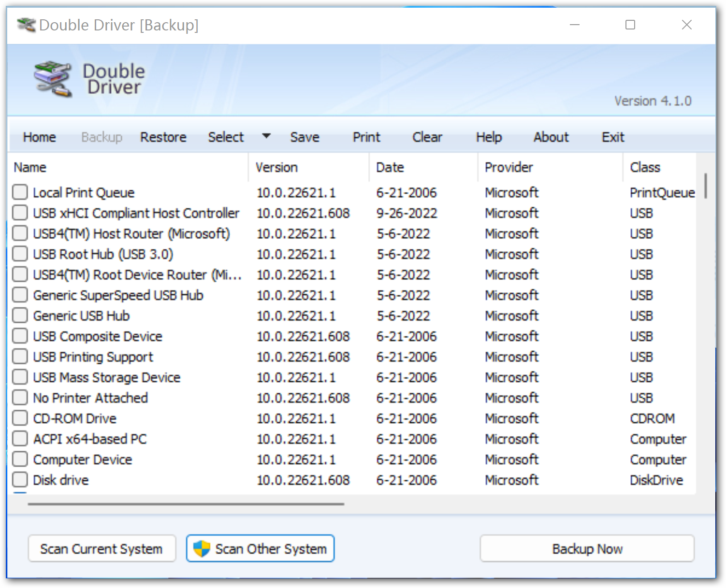Sort by the Name column header
Image resolution: width=726 pixels, height=588 pixels.
(128, 167)
